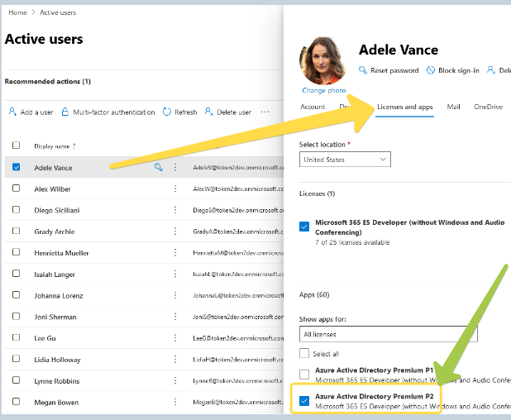Image resolution: width=511 pixels, height=420 pixels.
Task: Switch to the Mail tab
Action: [x=453, y=107]
